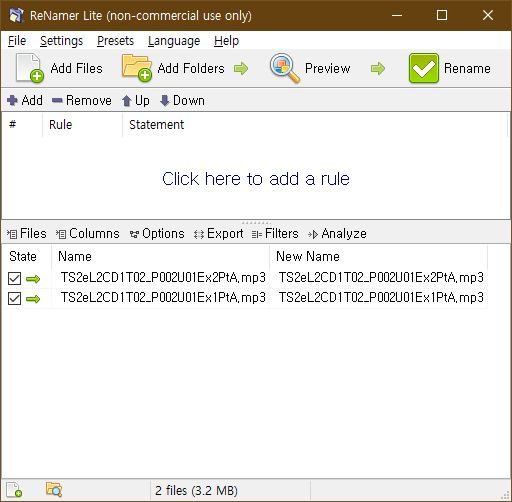Click status bar folder search icon
The height and width of the screenshot is (502, 512).
pos(54,490)
